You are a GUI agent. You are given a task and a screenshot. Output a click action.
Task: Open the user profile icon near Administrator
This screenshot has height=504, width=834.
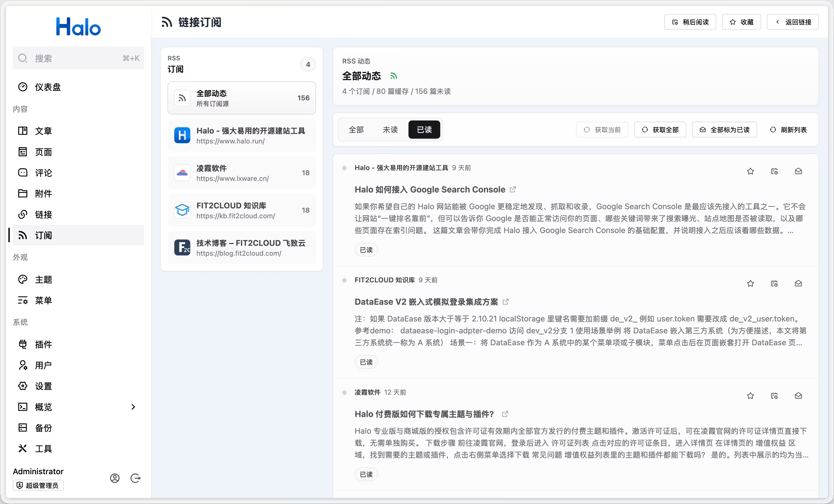115,478
